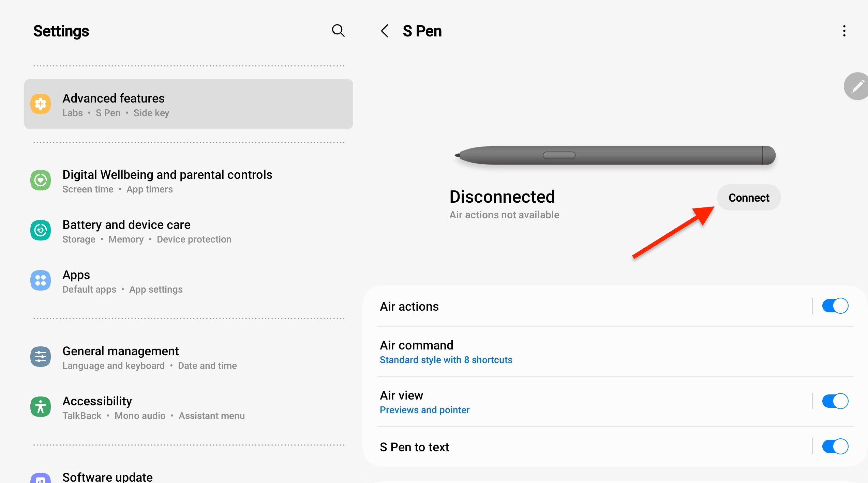
Task: Open the three-dot more options menu
Action: point(844,31)
